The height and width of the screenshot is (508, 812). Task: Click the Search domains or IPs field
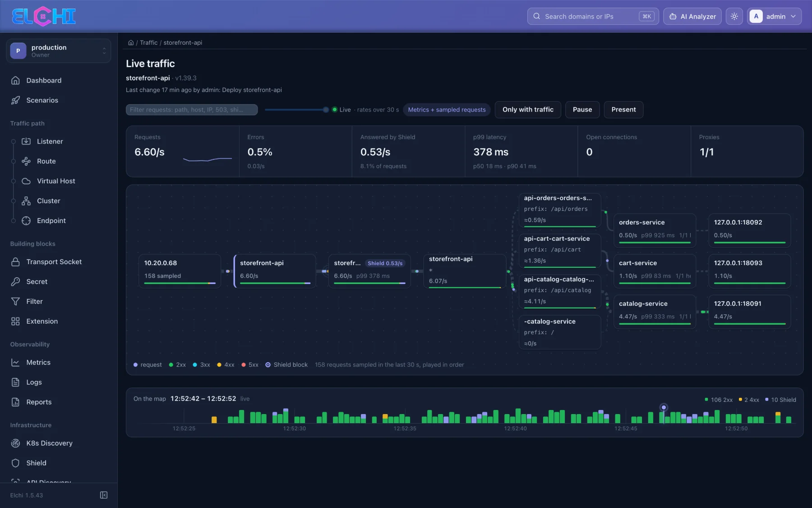[593, 16]
